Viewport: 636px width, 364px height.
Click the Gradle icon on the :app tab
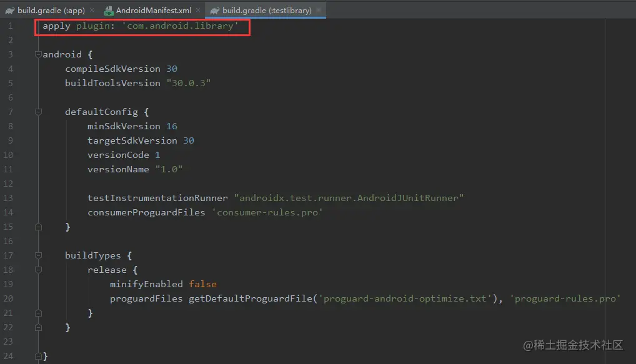[10, 11]
